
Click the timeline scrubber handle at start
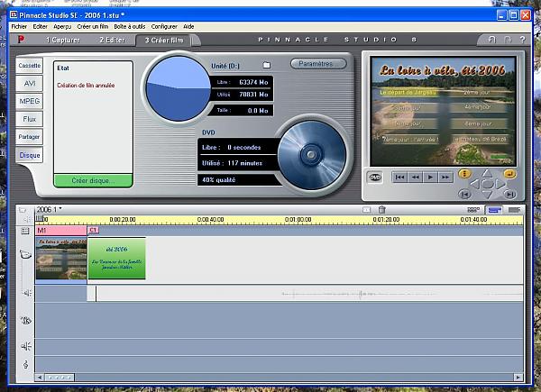(x=40, y=218)
